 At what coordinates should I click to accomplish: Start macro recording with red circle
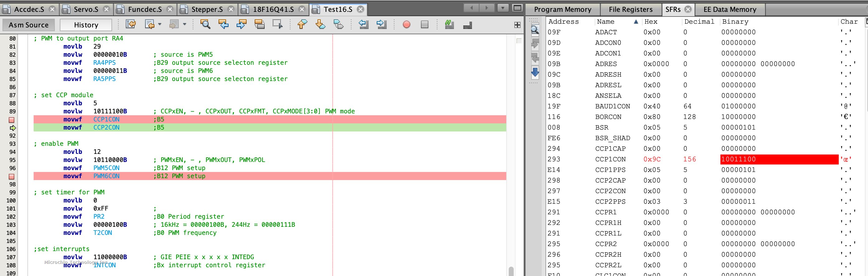406,25
